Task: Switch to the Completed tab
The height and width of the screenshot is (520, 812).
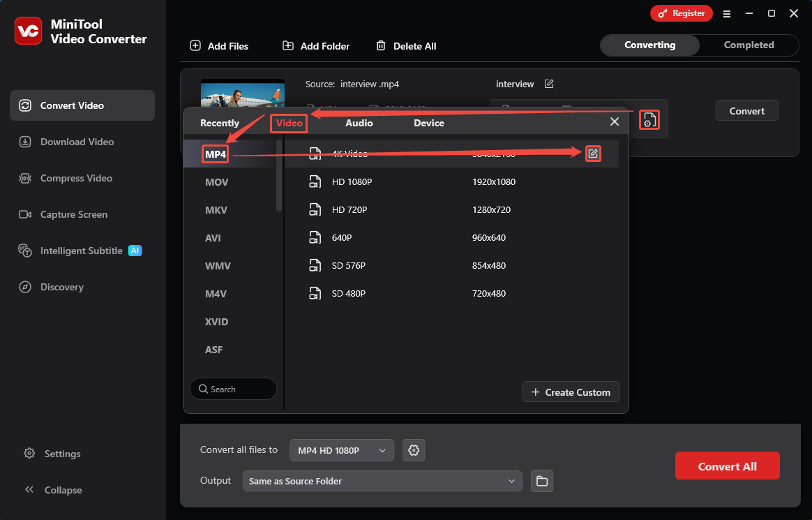Action: (749, 45)
